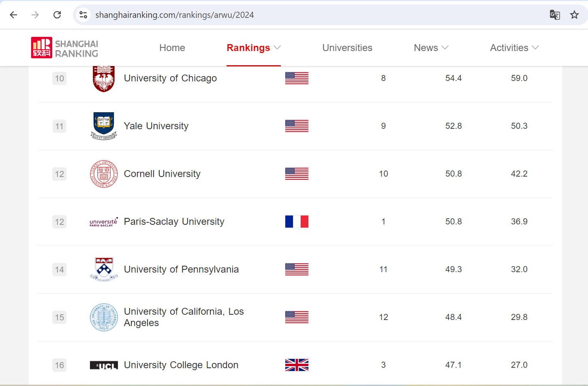588x386 pixels.
Task: Click the address bar URL field
Action: (x=284, y=15)
